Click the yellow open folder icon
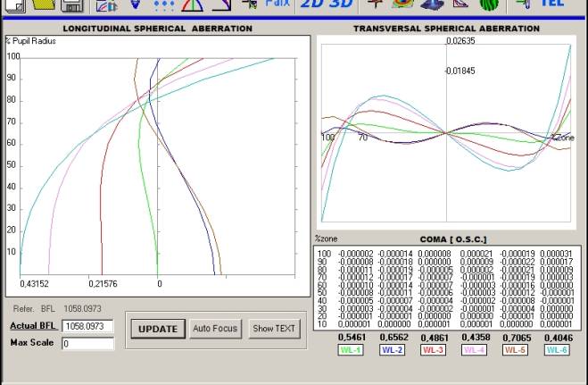588x385 pixels. coord(44,4)
